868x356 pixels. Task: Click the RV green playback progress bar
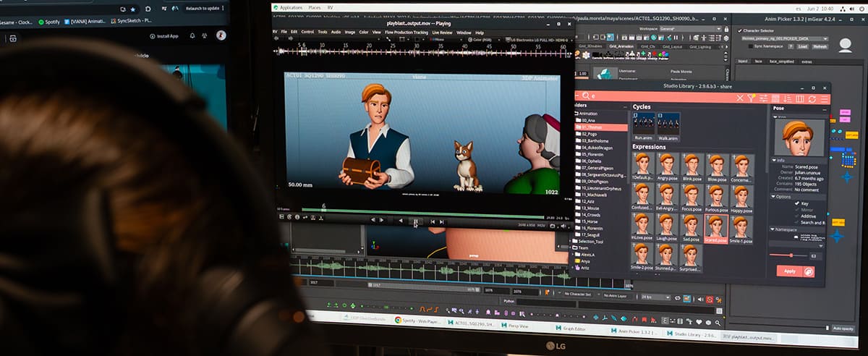tap(423, 212)
